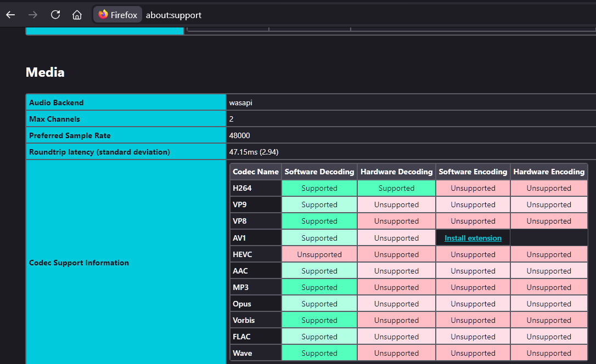Click the Hardware Encoding column header
596x364 pixels.
(x=549, y=172)
